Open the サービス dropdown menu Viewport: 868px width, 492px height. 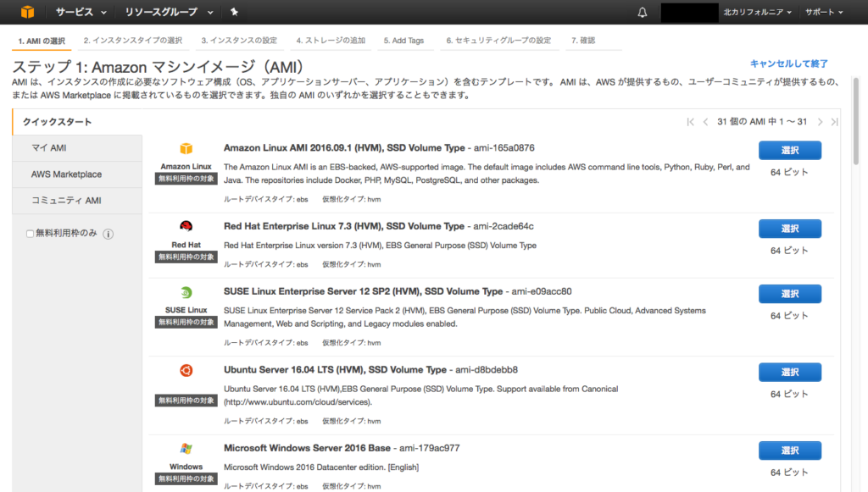point(81,12)
